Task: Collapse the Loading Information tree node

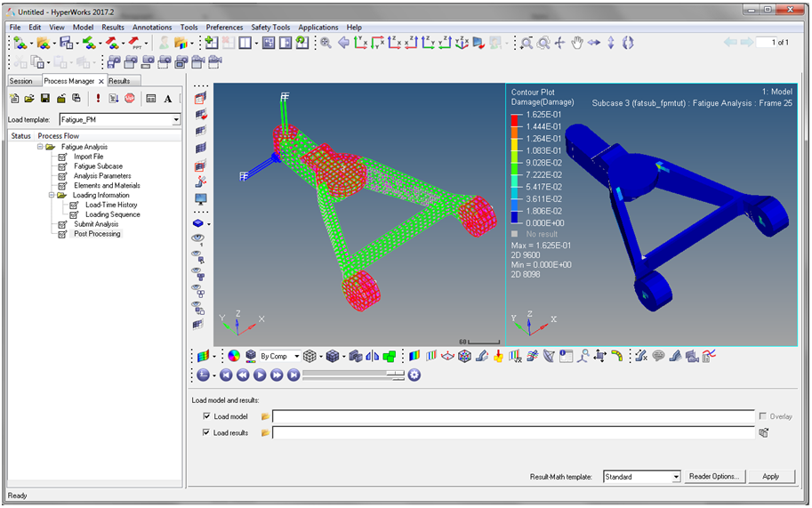Action: 52,195
